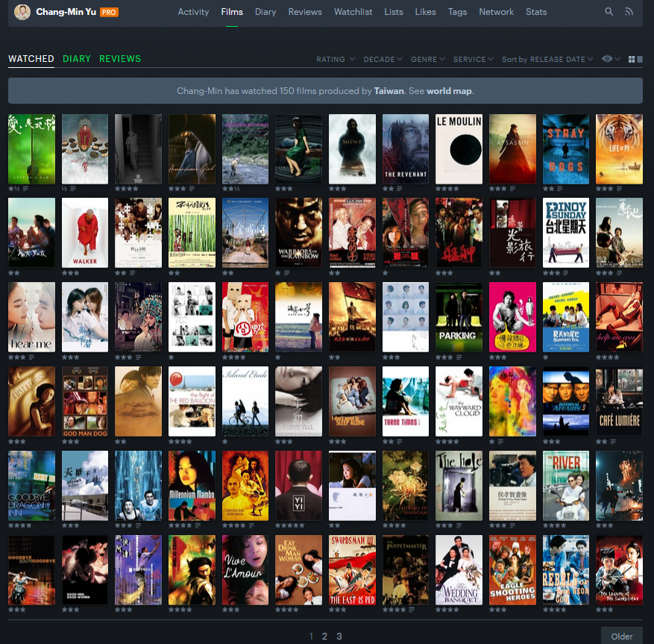Open review icon under Life of Pi poster

tap(620, 189)
